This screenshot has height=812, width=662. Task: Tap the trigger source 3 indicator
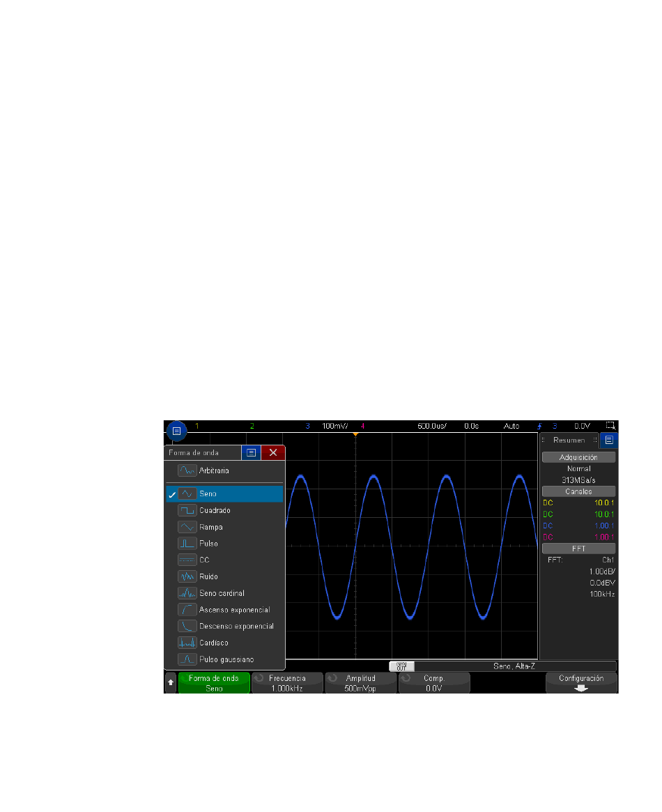[555, 426]
